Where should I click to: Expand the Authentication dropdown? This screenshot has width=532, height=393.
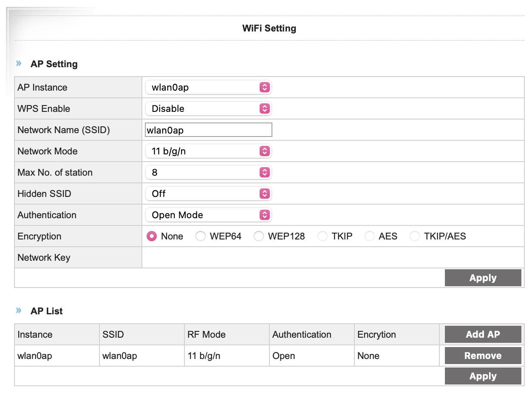click(208, 215)
